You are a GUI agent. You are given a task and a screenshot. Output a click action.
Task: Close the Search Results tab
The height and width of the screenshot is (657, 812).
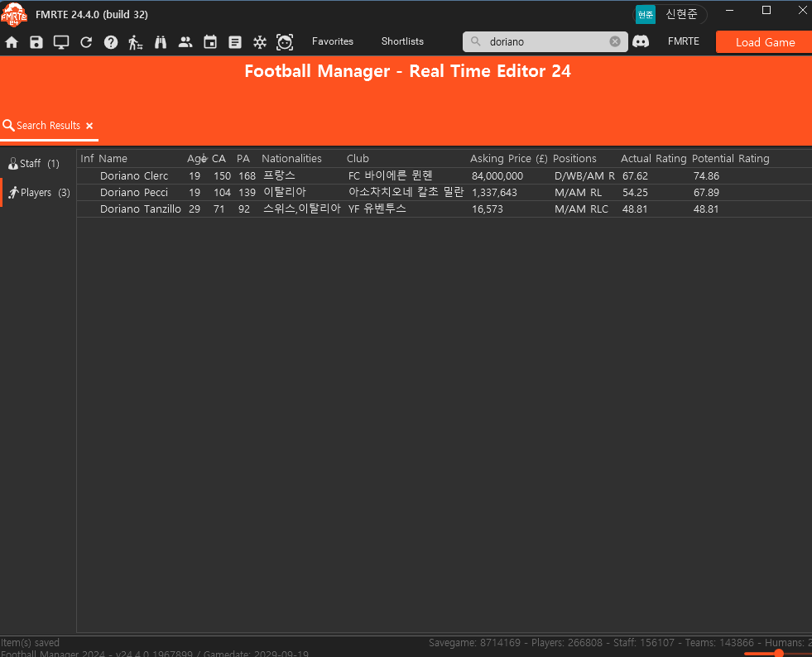click(x=89, y=126)
